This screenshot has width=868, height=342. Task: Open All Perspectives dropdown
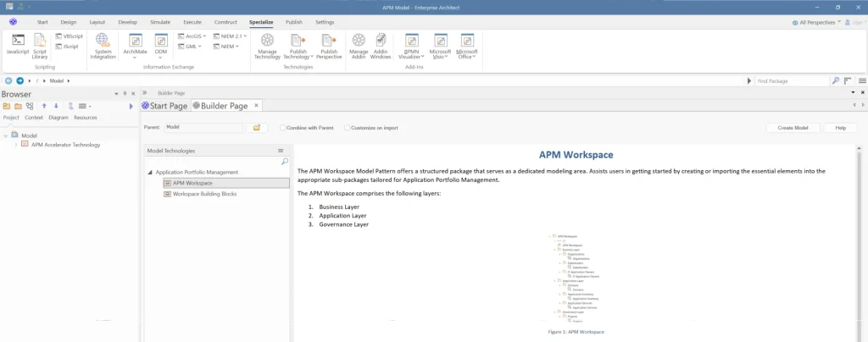point(816,22)
